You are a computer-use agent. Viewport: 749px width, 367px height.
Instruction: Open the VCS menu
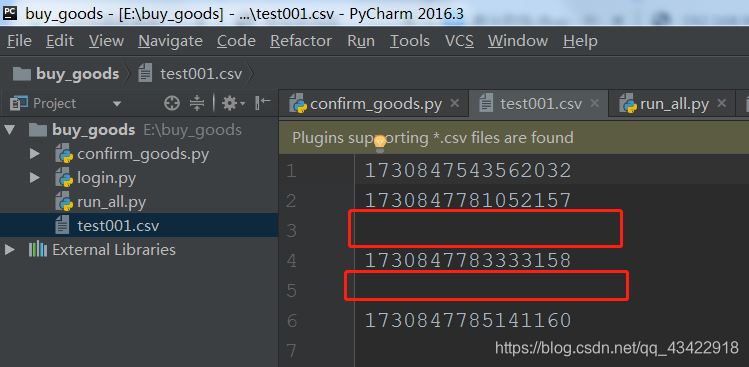click(459, 41)
